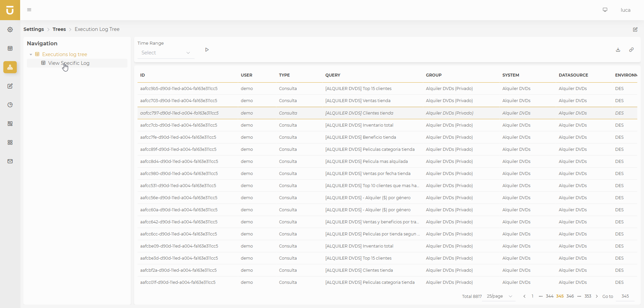Click the edit icon beside the breadcrumb
The image size is (644, 308).
pos(635,30)
